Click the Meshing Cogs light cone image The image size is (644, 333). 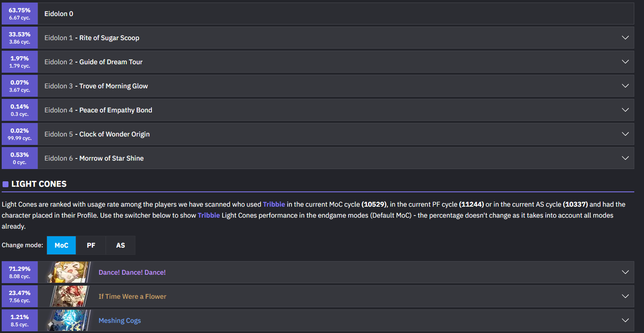point(68,320)
